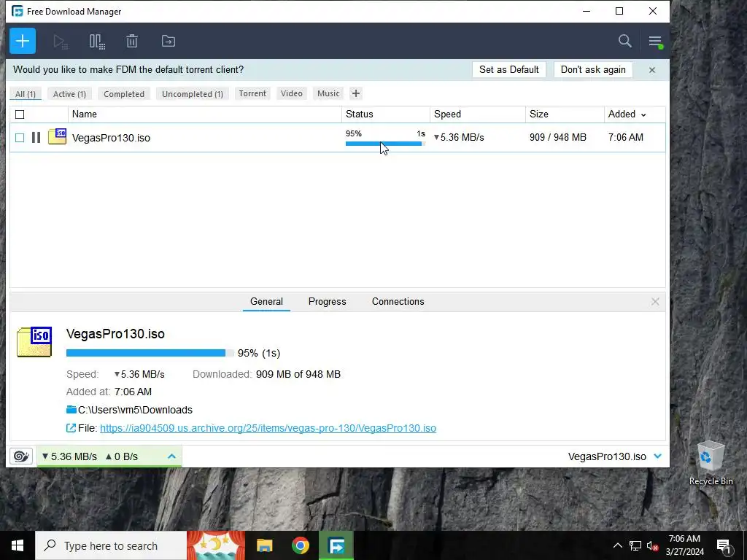Start all downloads from toolbar
The height and width of the screenshot is (560, 747).
[61, 42]
